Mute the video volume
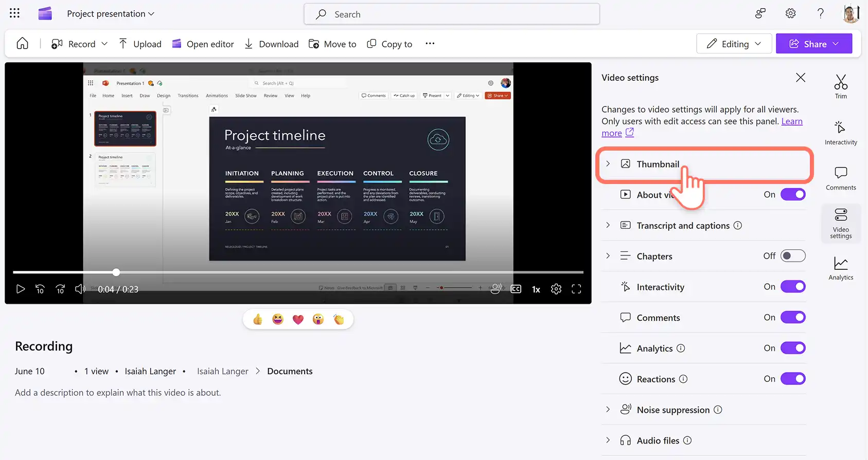868x460 pixels. pyautogui.click(x=80, y=289)
